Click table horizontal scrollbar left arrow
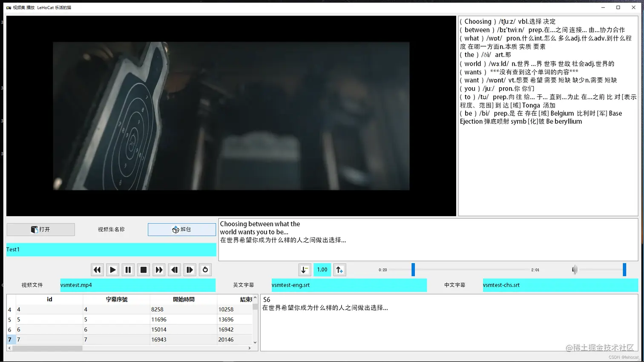Viewport: 644px width, 362px height. pos(10,348)
